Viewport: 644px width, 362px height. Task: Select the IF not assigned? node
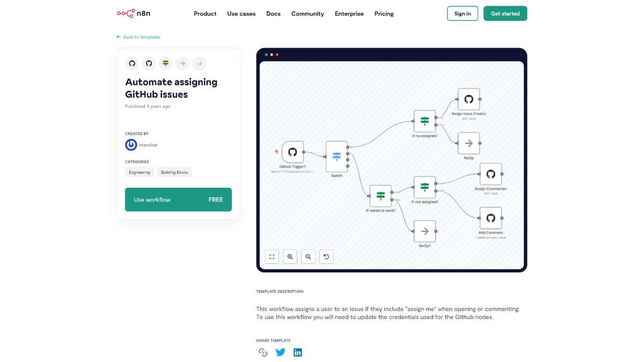pos(425,187)
